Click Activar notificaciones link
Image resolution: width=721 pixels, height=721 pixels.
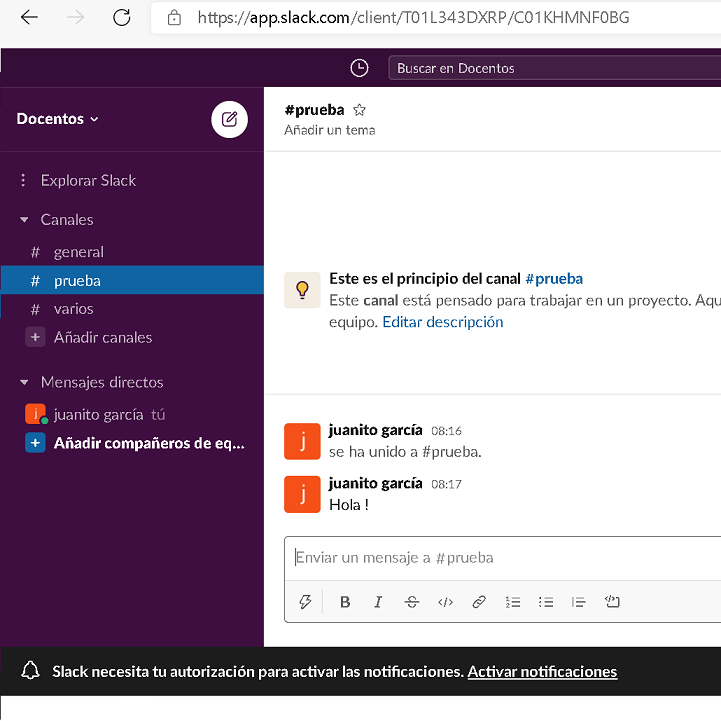point(542,672)
